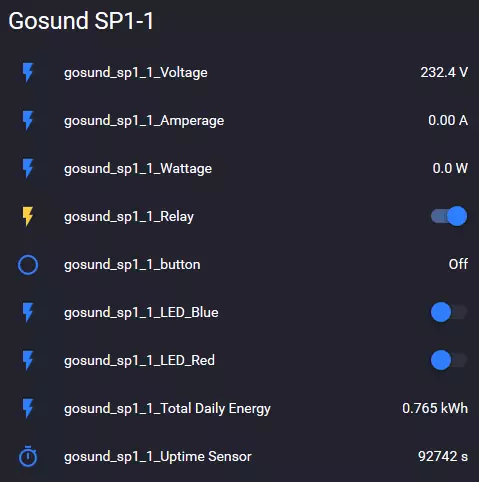Click the LED_Blue row lightning icon
Image resolution: width=479 pixels, height=482 pixels.
28,312
